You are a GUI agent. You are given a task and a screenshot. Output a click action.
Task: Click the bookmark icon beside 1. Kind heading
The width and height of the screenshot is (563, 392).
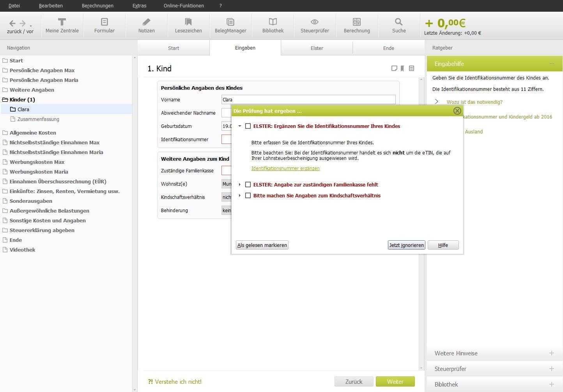[402, 68]
